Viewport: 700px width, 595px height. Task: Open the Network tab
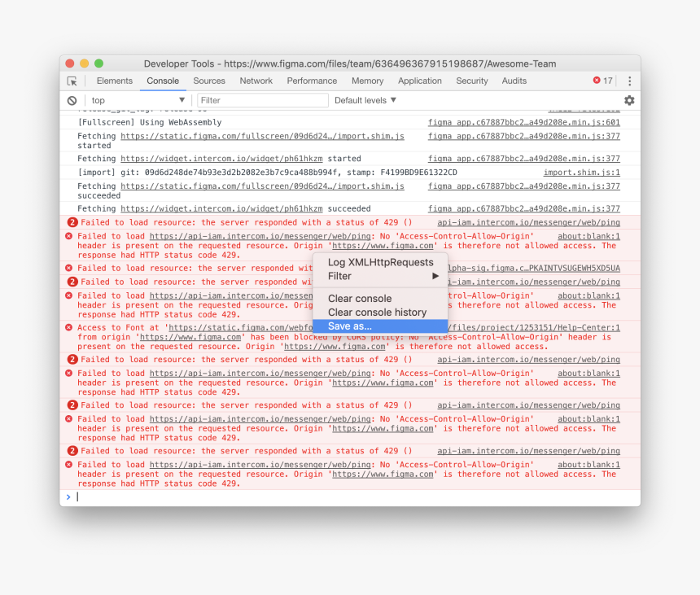coord(256,81)
